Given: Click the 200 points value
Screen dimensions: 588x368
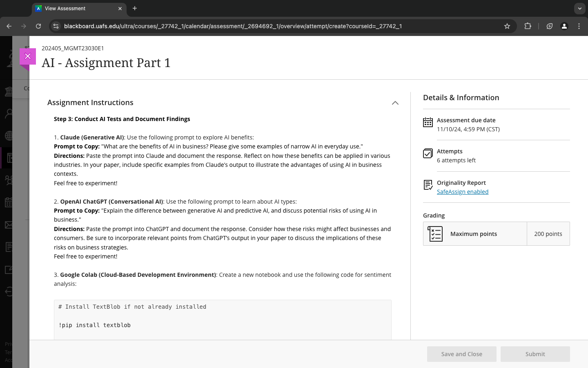Looking at the screenshot, I should (548, 234).
